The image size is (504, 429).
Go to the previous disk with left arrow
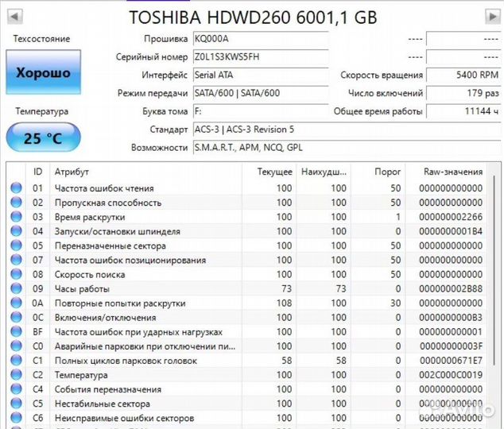15,16
